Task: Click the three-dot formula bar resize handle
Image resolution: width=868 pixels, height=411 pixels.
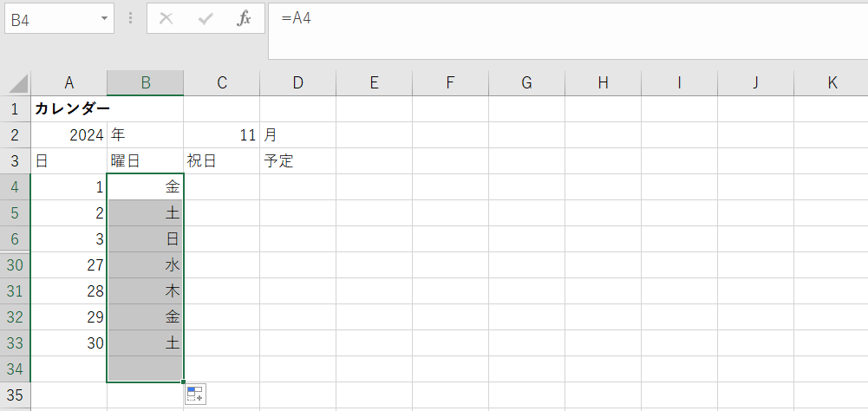Action: coord(131,18)
